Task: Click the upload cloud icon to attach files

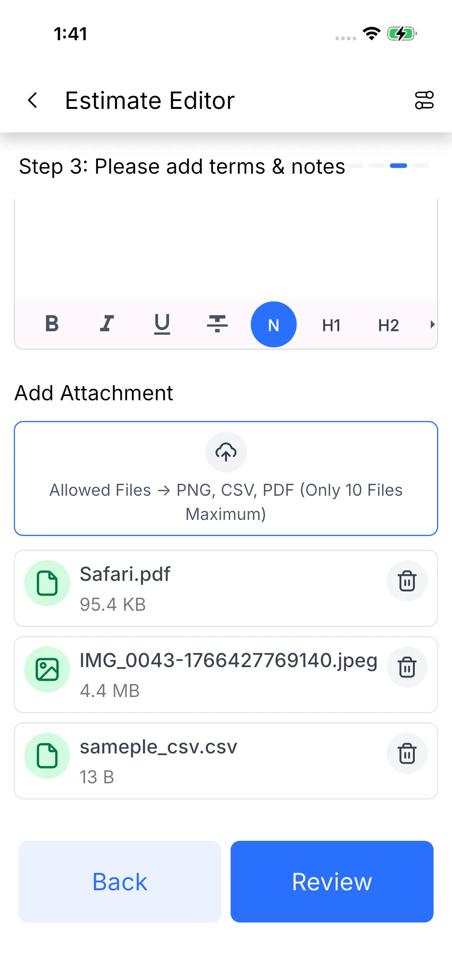Action: pos(226,452)
